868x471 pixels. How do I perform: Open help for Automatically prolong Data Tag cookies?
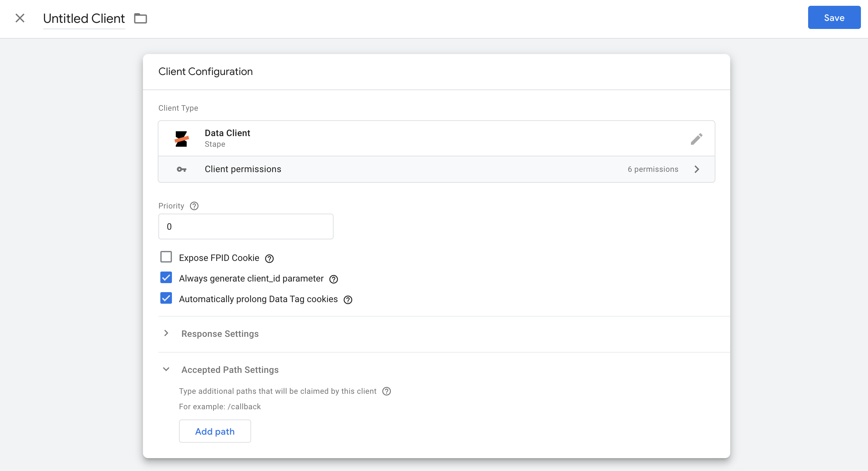tap(348, 300)
